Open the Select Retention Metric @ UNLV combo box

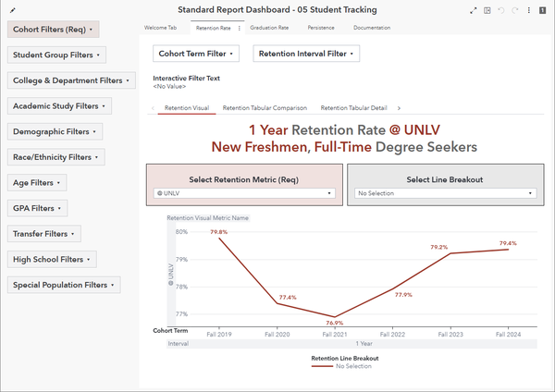pyautogui.click(x=244, y=193)
